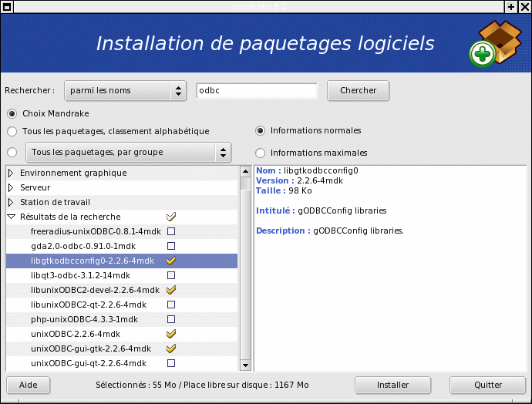Click package list scrollbar down arrow
The image size is (532, 404).
click(x=245, y=365)
